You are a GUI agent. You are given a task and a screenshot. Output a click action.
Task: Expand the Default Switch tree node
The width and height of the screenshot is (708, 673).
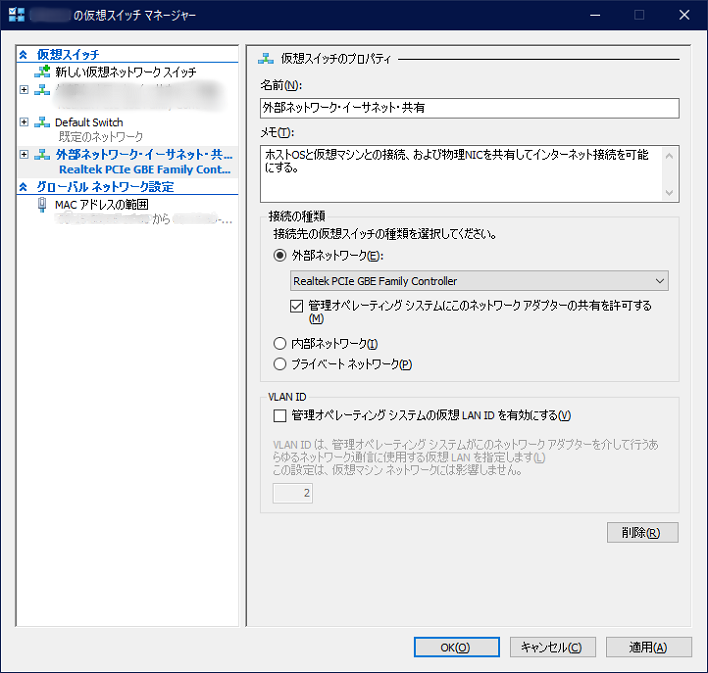click(24, 122)
